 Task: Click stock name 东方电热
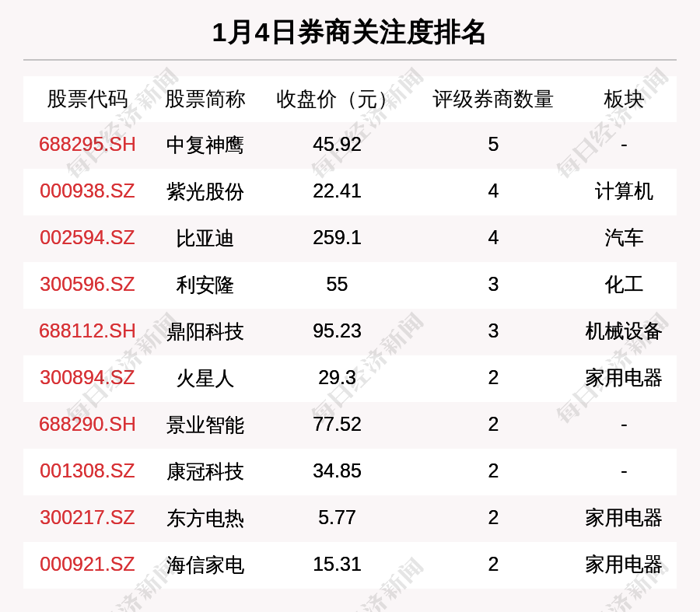[205, 518]
